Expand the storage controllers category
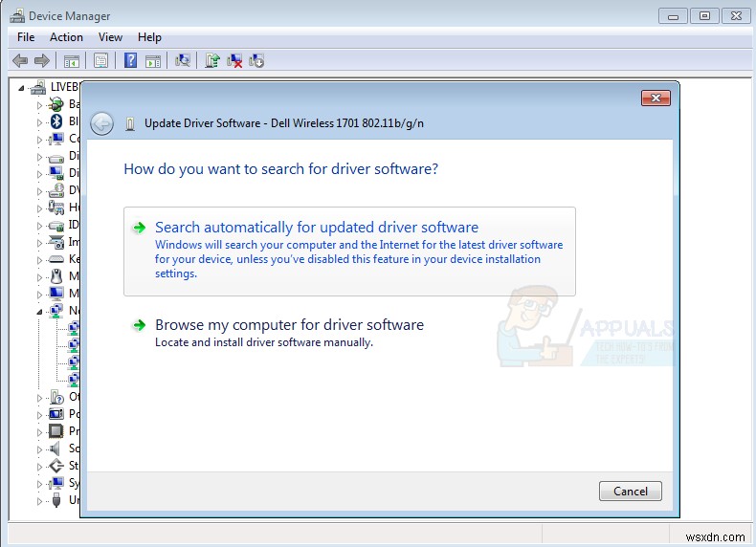Image resolution: width=756 pixels, height=547 pixels. (39, 467)
